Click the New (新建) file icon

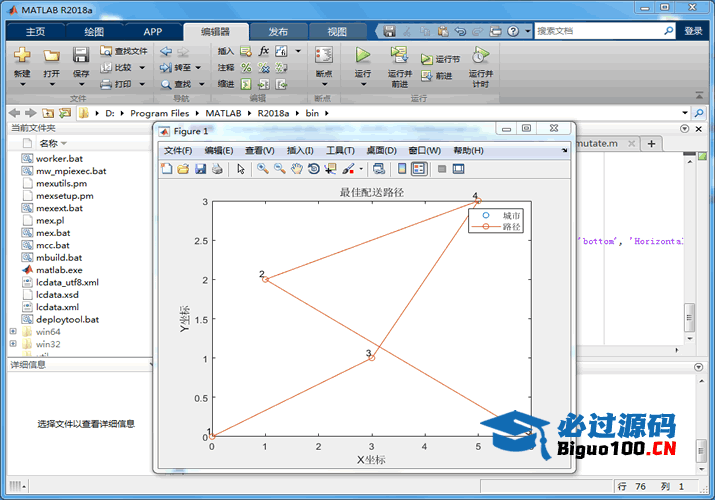[x=22, y=55]
